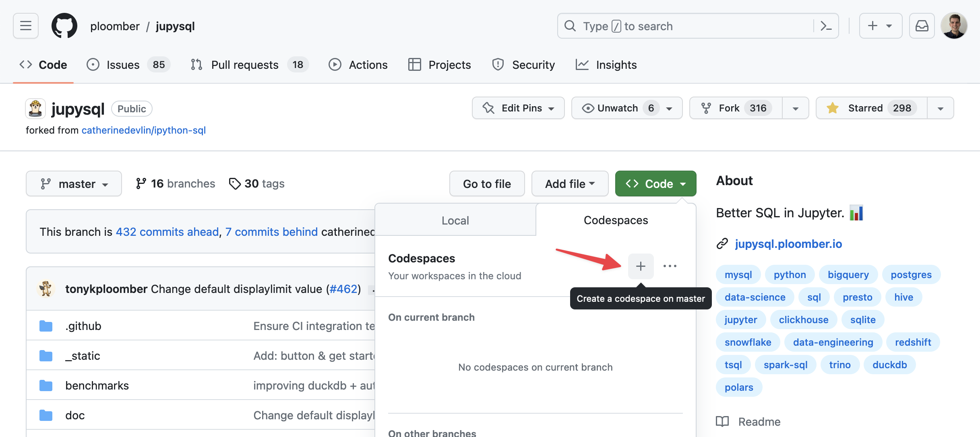The height and width of the screenshot is (437, 980).
Task: Switch to the Local tab
Action: point(455,220)
